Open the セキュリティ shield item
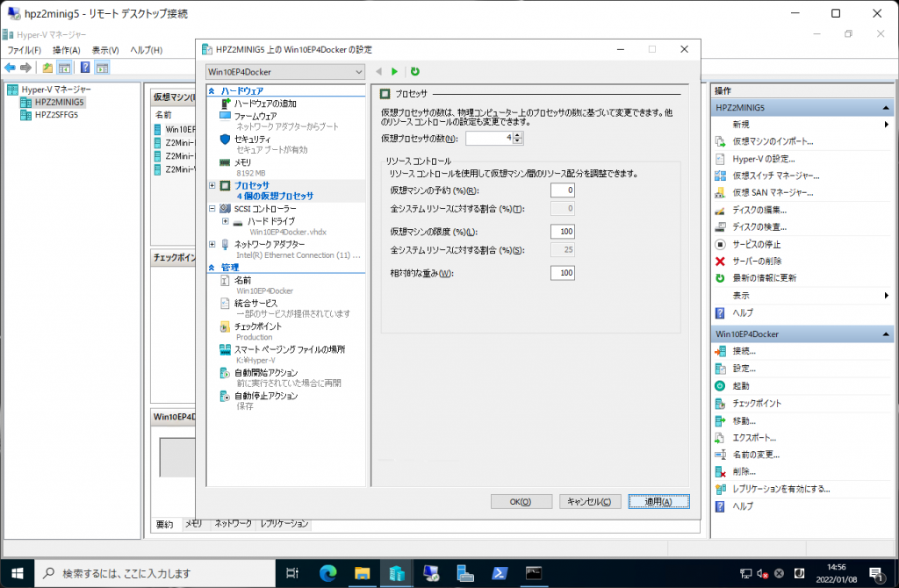899x588 pixels. [x=252, y=140]
